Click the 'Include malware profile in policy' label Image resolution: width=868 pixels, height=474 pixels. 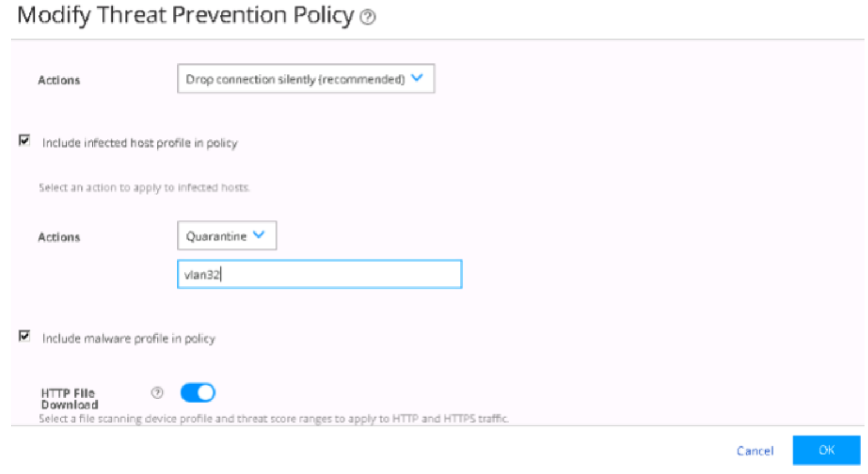(x=129, y=339)
